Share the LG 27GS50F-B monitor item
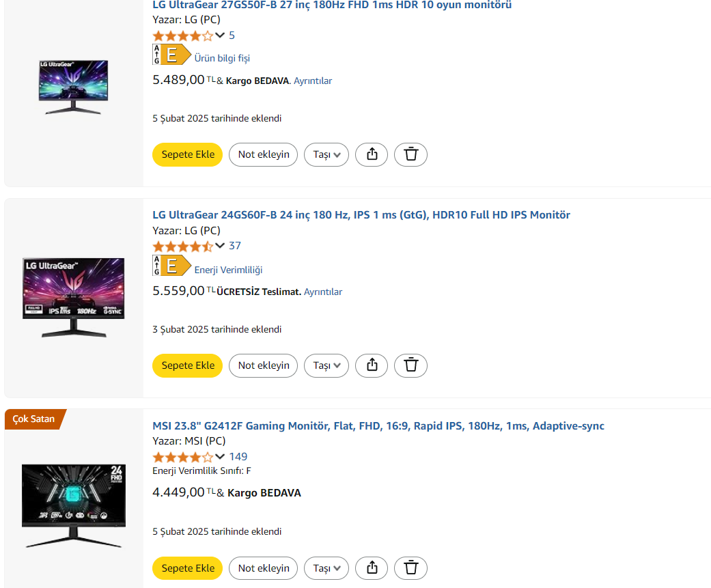 372,154
